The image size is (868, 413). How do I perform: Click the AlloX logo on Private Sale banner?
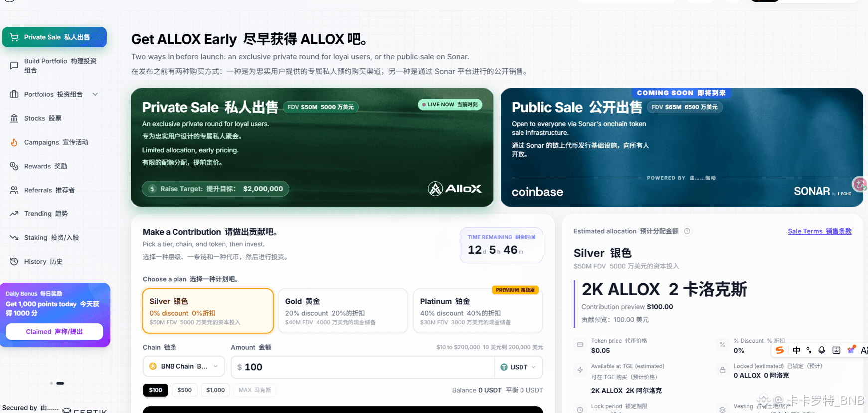(455, 189)
